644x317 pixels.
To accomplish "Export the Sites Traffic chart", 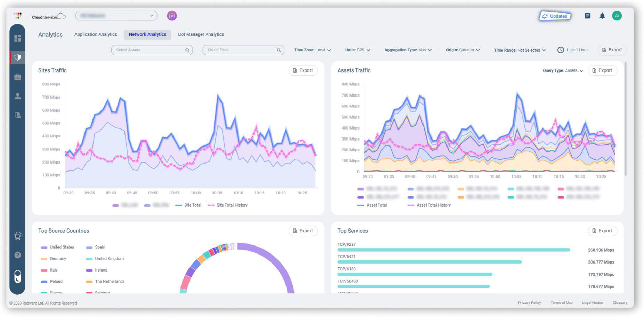I will click(303, 70).
